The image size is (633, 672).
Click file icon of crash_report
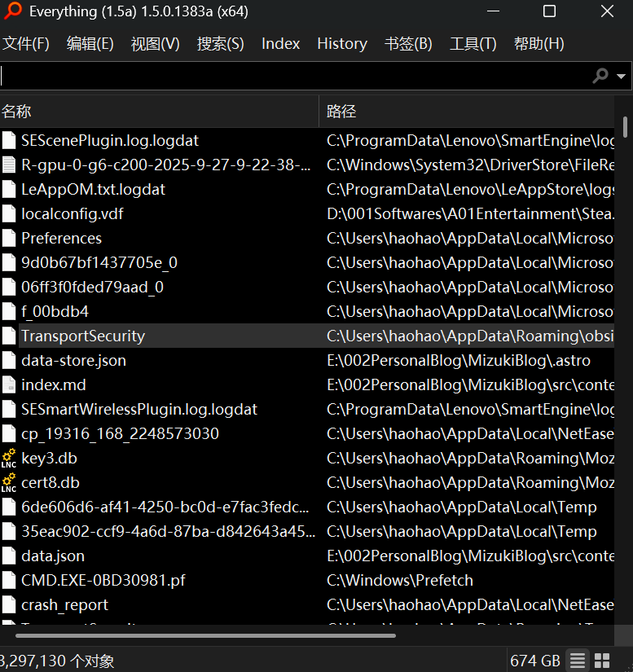pyautogui.click(x=9, y=604)
